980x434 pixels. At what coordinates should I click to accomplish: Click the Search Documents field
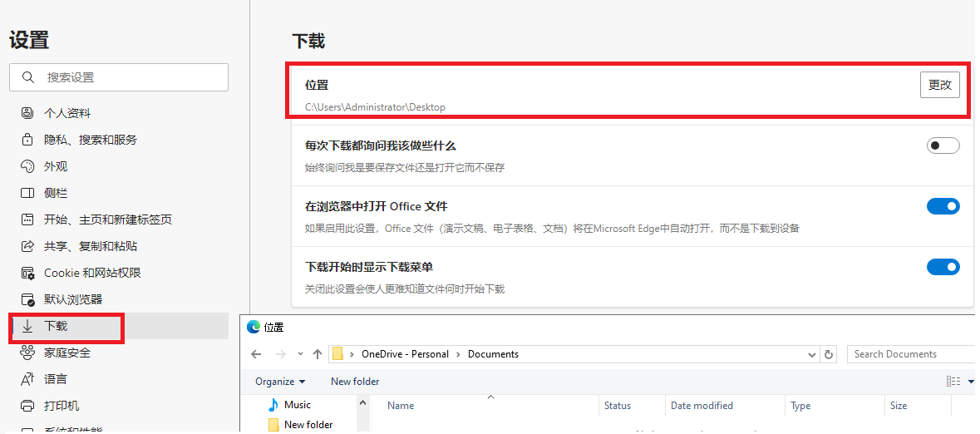tap(911, 354)
